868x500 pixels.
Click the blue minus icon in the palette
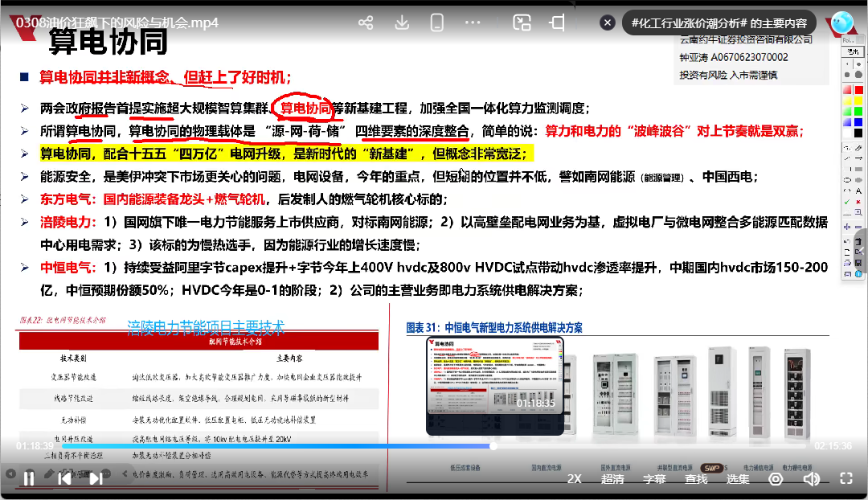[x=858, y=227]
